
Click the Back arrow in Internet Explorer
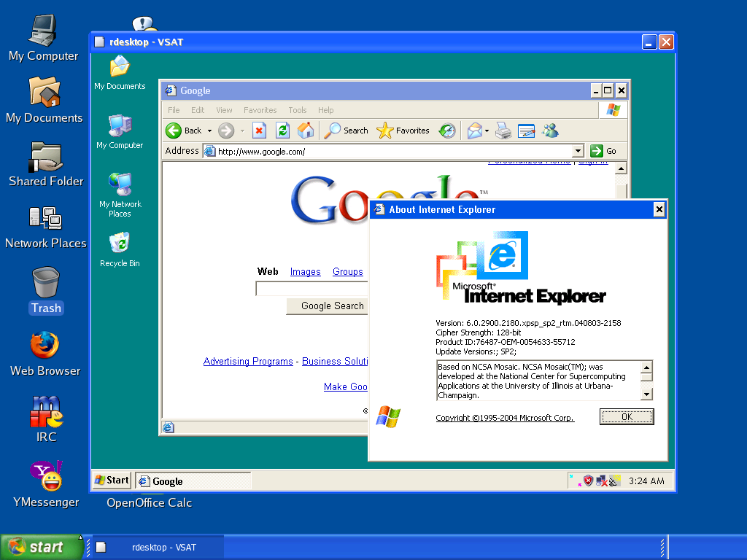174,131
